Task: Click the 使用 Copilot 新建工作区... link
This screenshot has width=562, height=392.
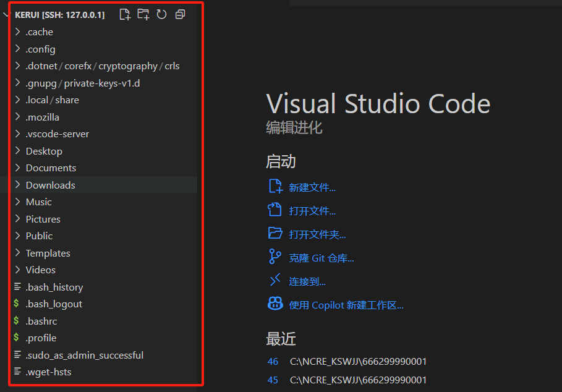Action: (346, 305)
